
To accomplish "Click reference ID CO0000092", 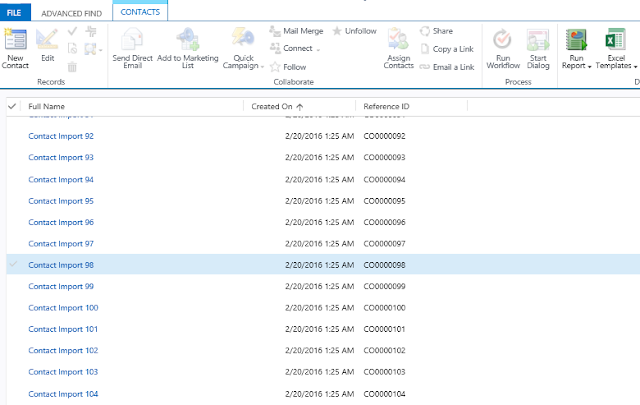I will (384, 136).
